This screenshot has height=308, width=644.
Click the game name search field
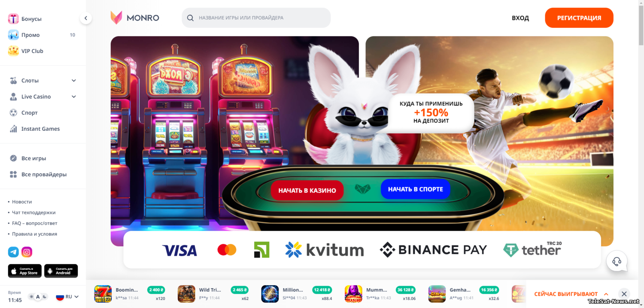click(256, 18)
